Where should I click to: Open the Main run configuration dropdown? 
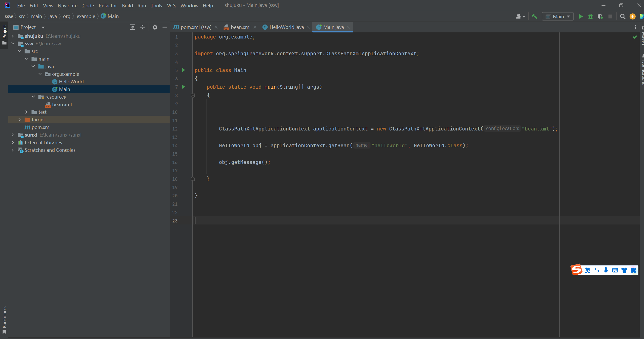(x=558, y=16)
